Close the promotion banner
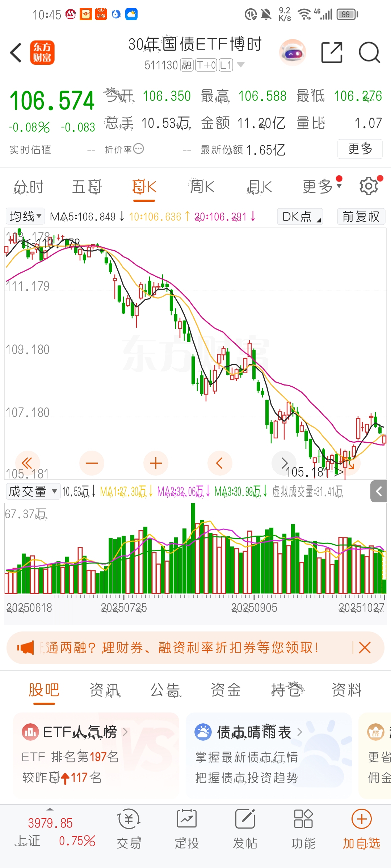Image resolution: width=391 pixels, height=868 pixels. pos(365,647)
